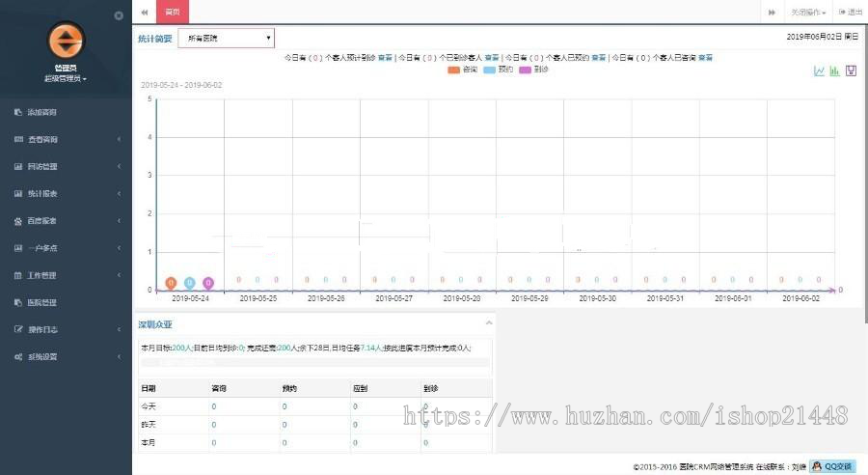This screenshot has width=868, height=475.
Task: Click 查看 link for 已到诊客人
Action: coord(492,58)
